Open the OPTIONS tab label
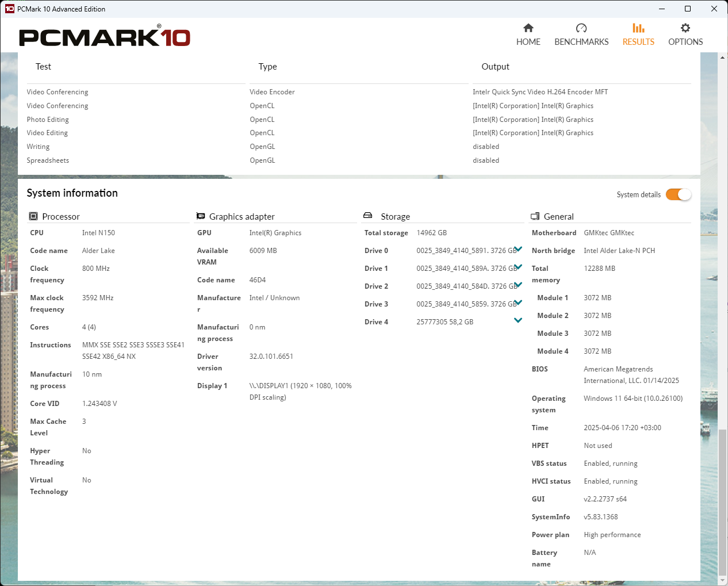Screen dimensions: 728x586 tap(685, 42)
